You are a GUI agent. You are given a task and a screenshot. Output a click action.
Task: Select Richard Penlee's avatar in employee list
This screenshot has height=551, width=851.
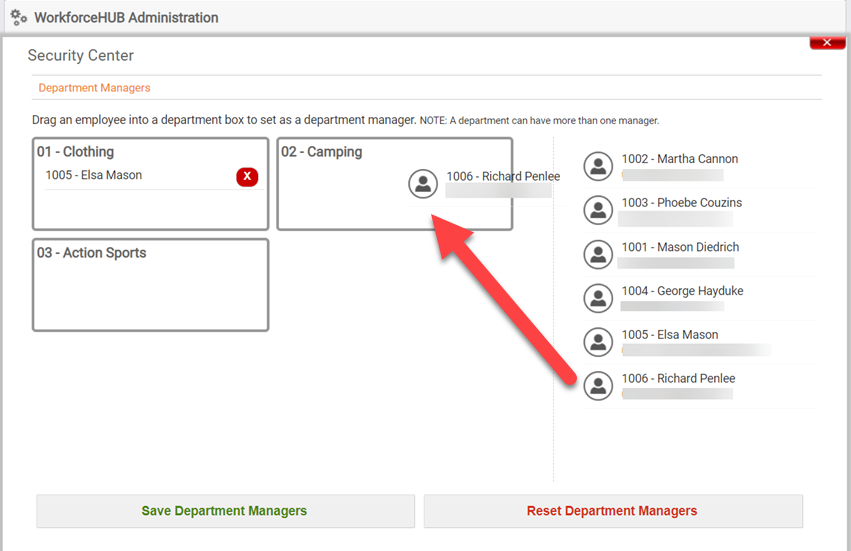coord(598,385)
